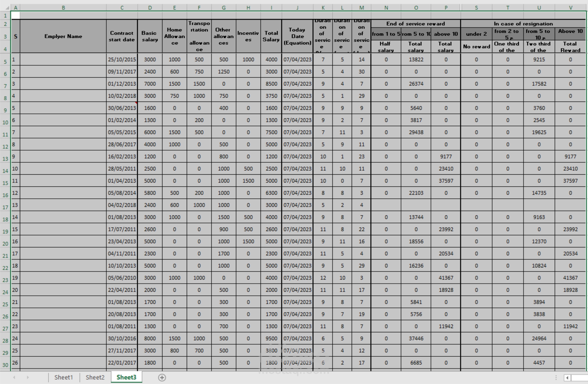Go to previous sheet tab arrow

coord(14,377)
